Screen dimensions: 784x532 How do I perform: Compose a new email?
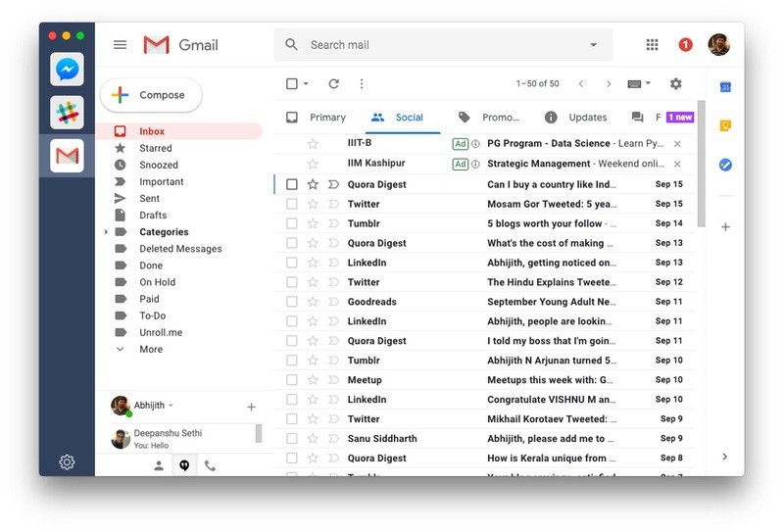151,95
